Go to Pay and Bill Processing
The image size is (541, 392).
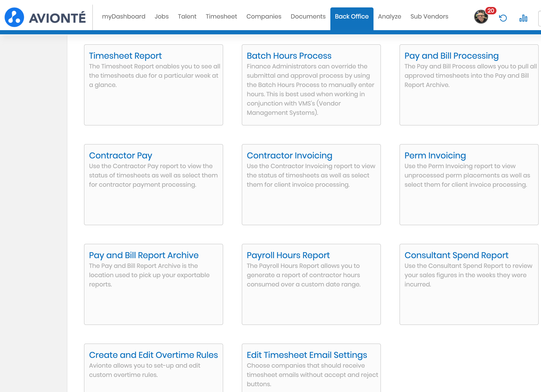click(451, 56)
